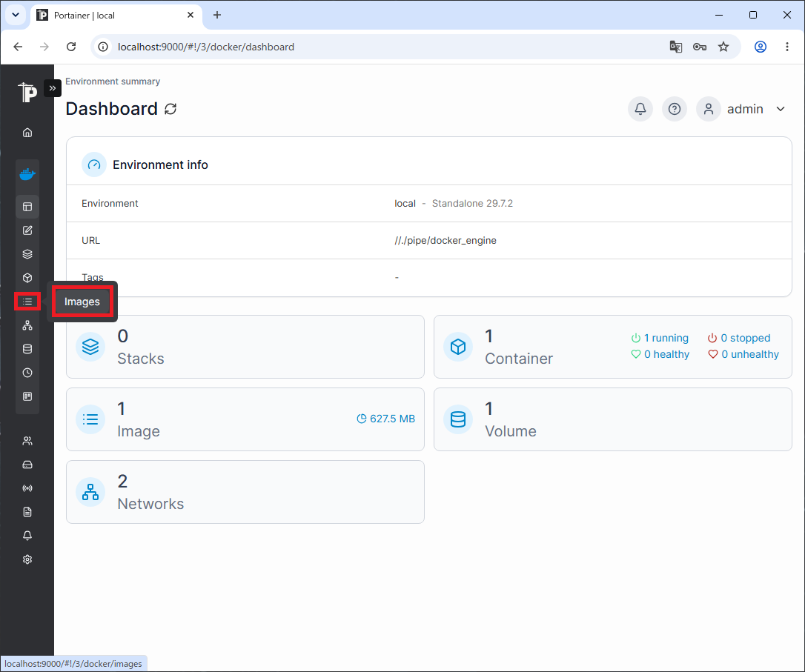This screenshot has width=805, height=672.
Task: Open Volumes from the sidebar database icon
Action: point(27,349)
